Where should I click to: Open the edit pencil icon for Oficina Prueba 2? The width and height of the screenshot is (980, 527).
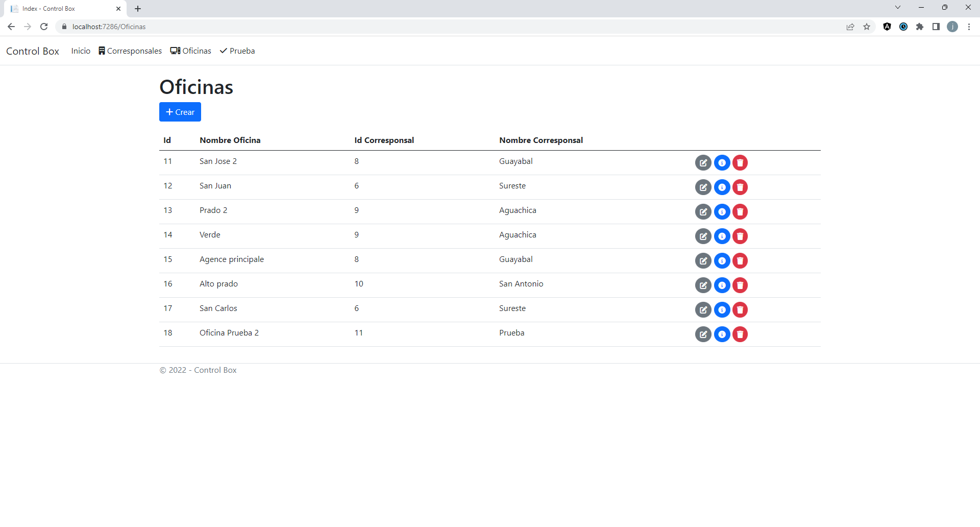pyautogui.click(x=703, y=334)
